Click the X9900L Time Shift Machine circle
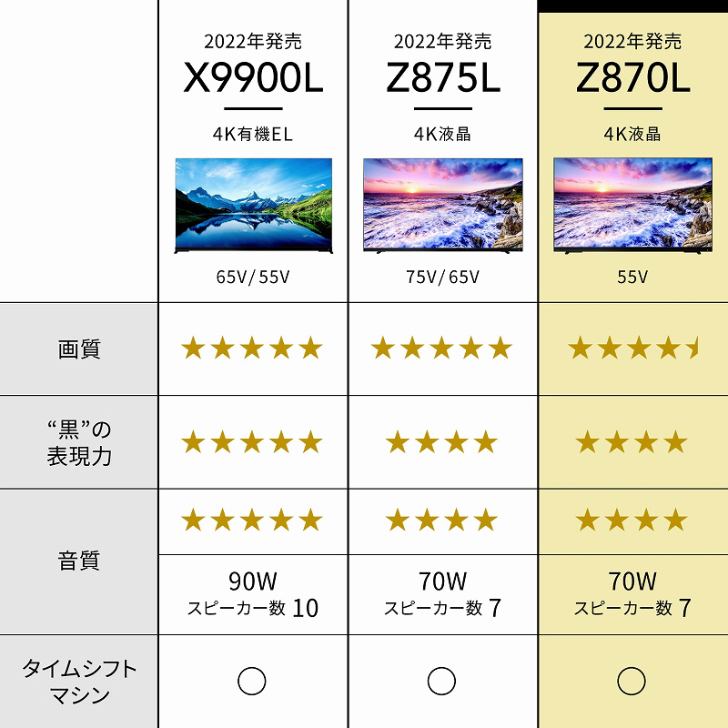Screen dimensions: 728x728 click(251, 680)
